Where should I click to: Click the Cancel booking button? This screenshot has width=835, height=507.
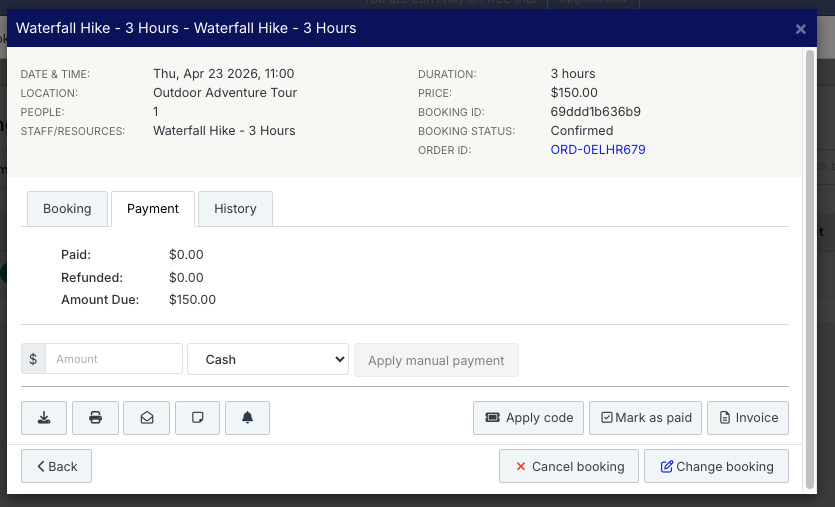coord(569,467)
